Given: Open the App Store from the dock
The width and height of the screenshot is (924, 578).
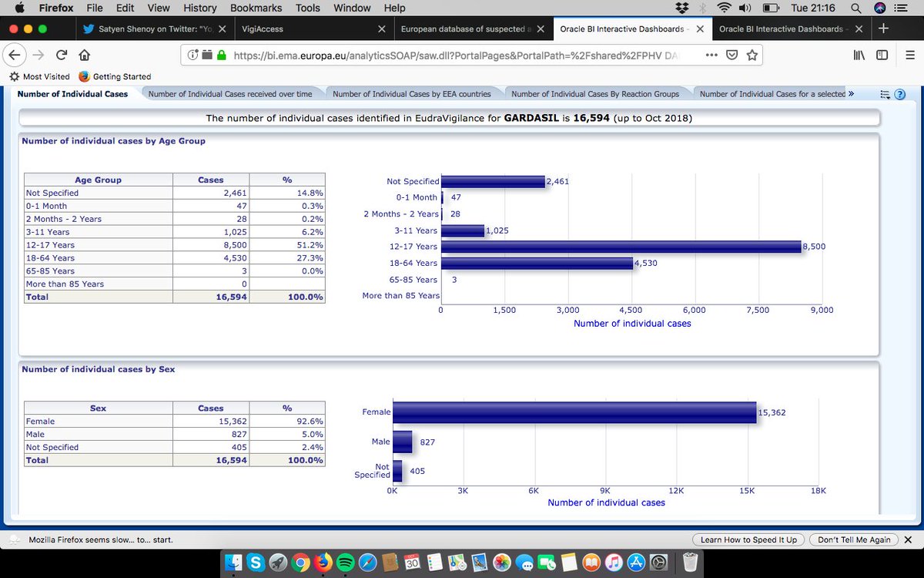Looking at the screenshot, I should point(636,563).
